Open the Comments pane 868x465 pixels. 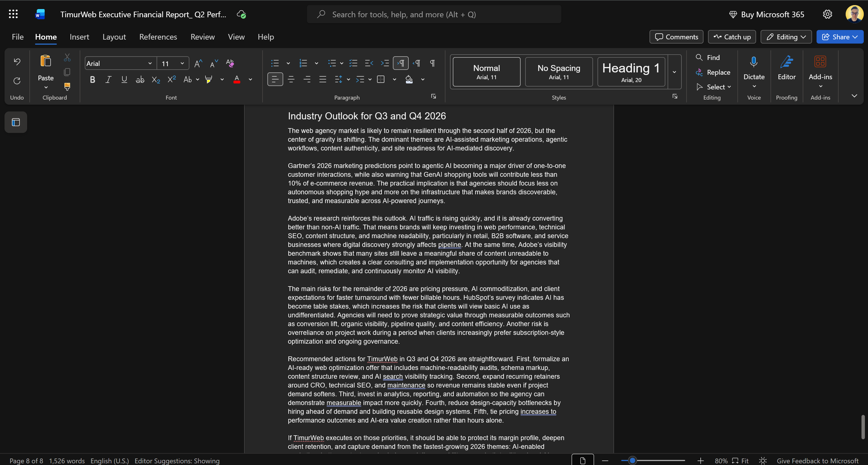click(x=676, y=37)
